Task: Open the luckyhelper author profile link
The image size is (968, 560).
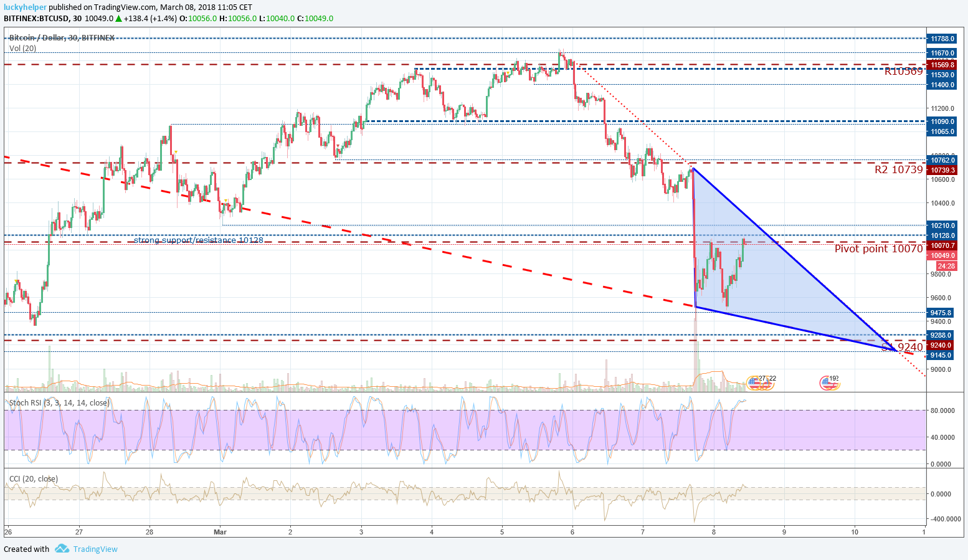Action: [25, 7]
